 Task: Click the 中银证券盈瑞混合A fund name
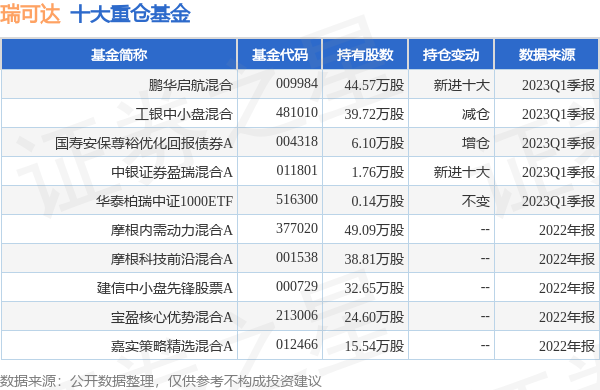172,172
